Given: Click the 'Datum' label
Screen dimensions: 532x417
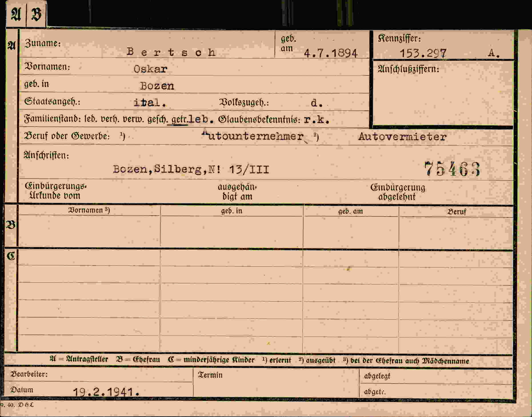Looking at the screenshot, I should click(x=22, y=390).
